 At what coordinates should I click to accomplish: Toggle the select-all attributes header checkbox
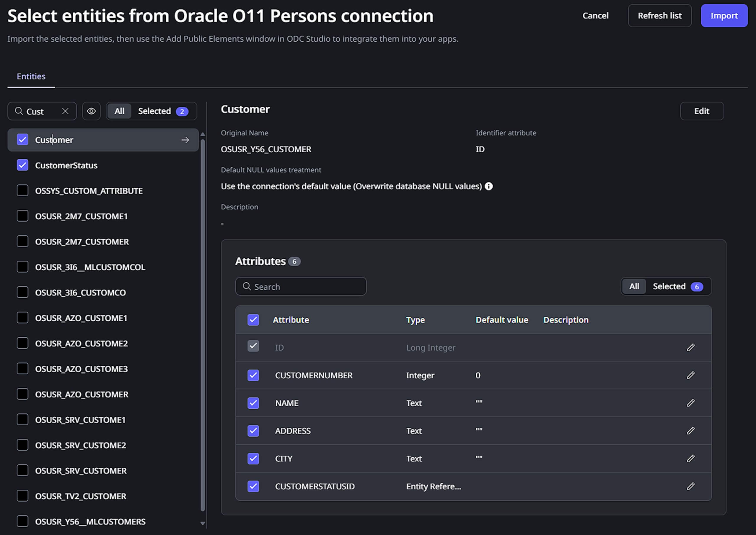coord(253,320)
